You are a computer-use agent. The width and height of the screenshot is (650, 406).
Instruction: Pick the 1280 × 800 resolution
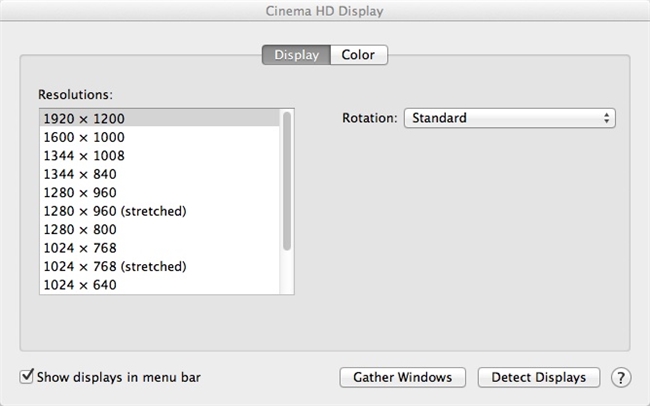[x=80, y=230]
